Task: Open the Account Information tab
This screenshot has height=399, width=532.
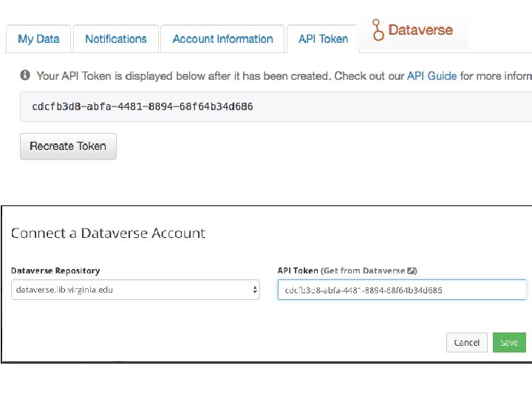Action: click(x=222, y=39)
